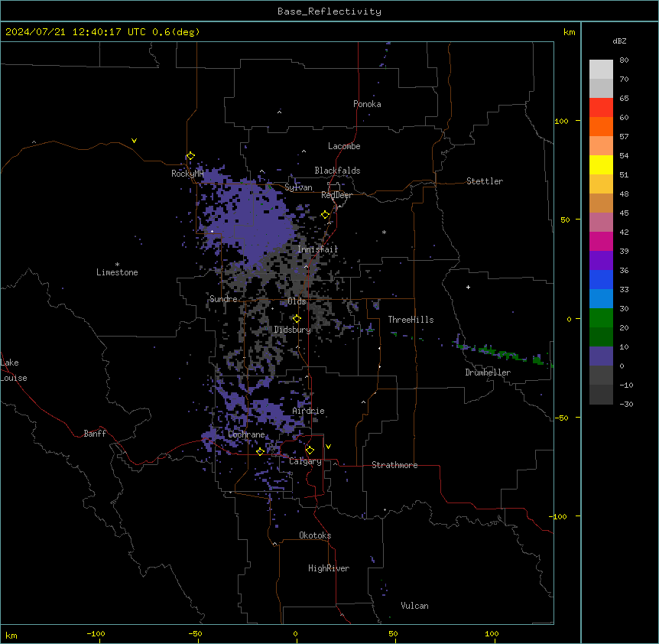Viewport: 659px width, 644px height.
Task: Click the RockyMH label
Action: tap(187, 174)
